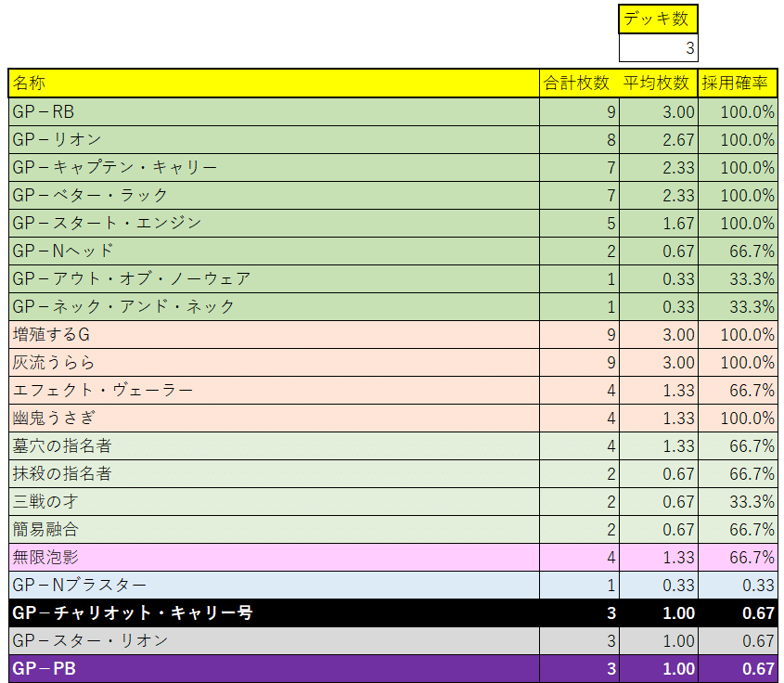Click the 幽鬼うさぎ name cell
784x683 pixels.
(x=274, y=418)
